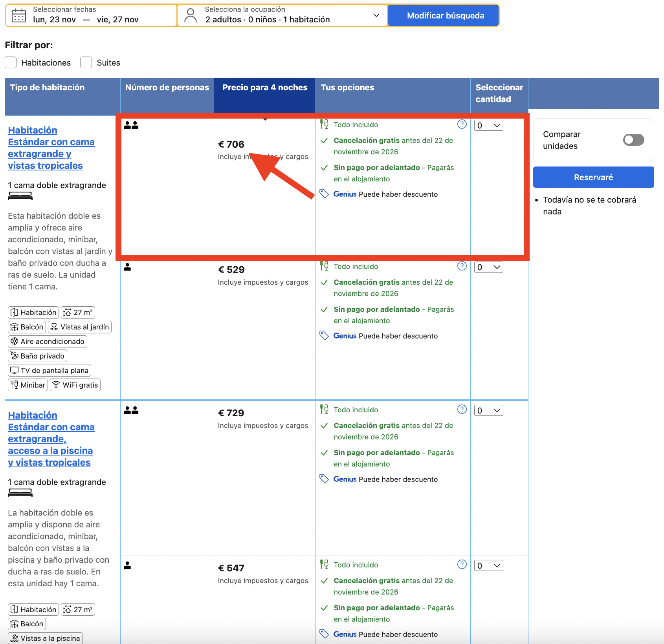Expand the occupancy selector chevron
Screen dimensions: 664x644
(x=376, y=16)
